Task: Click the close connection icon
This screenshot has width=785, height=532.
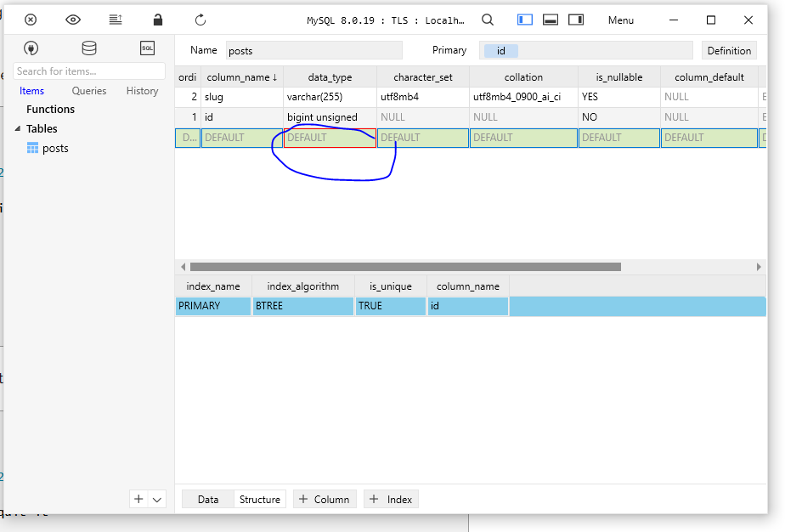Action: [x=31, y=20]
